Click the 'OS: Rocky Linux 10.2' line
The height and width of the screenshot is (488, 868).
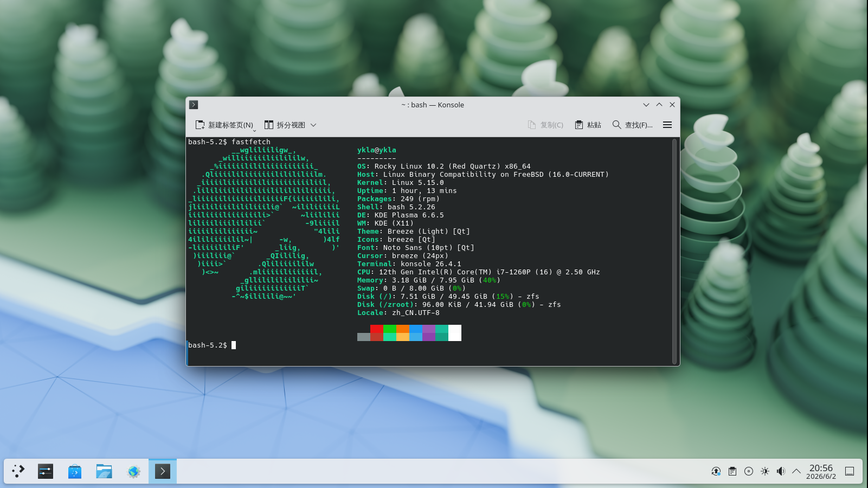click(444, 166)
